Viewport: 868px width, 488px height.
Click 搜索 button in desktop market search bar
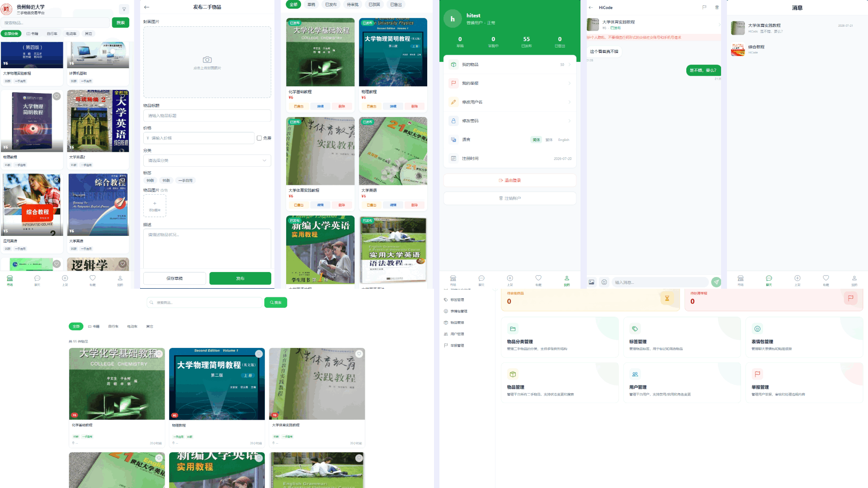[275, 302]
